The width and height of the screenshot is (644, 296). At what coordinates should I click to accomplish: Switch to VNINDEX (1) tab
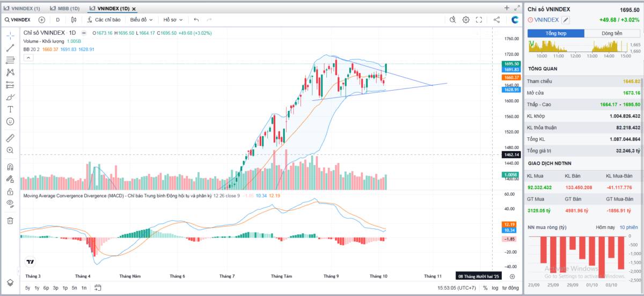pos(22,9)
